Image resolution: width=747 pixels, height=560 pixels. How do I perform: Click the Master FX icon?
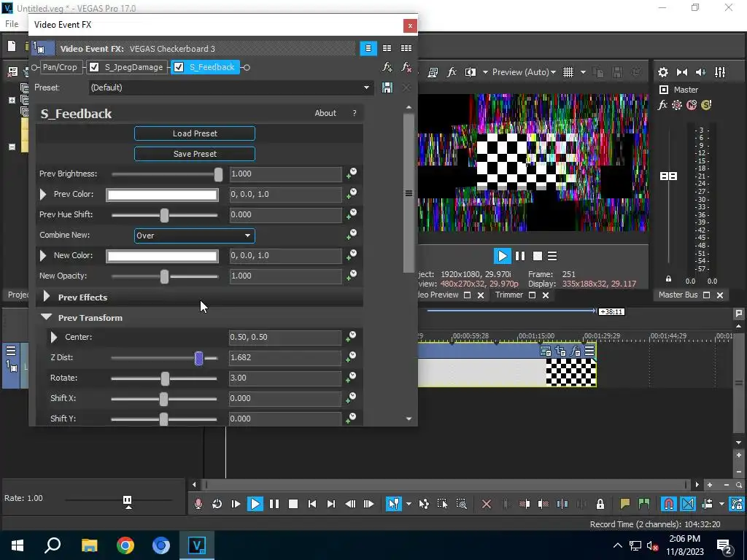(x=662, y=105)
